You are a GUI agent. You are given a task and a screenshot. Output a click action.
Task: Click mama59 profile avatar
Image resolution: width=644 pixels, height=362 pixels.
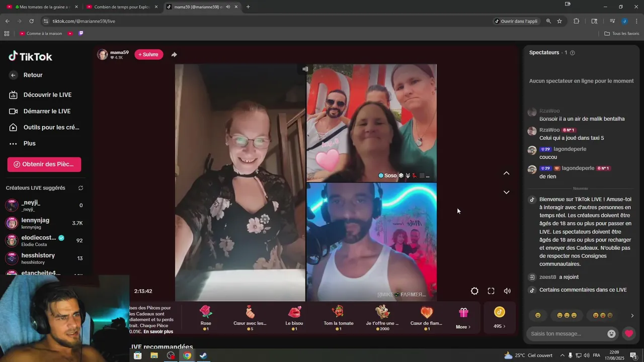click(x=103, y=54)
